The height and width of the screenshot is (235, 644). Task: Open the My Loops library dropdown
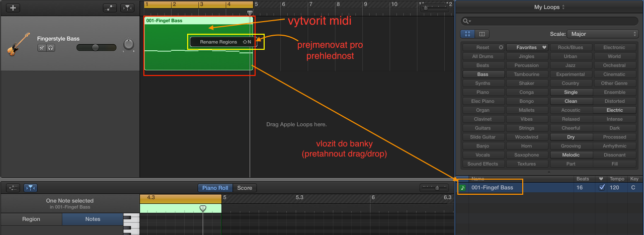click(549, 7)
